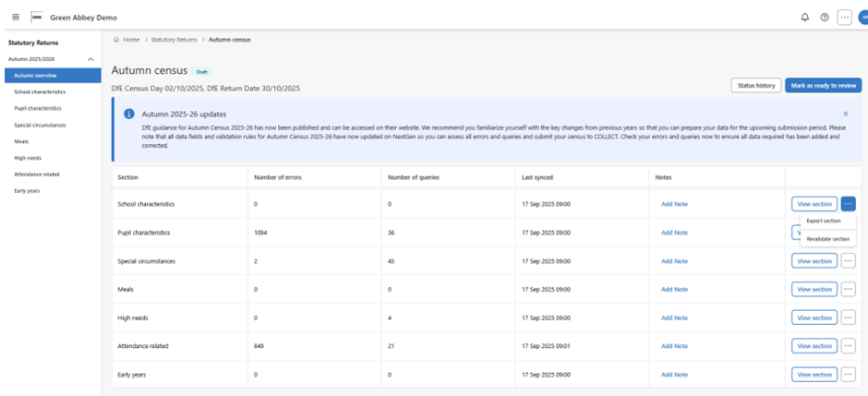Click Add Note for Attendance related
This screenshot has width=868, height=396.
674,346
